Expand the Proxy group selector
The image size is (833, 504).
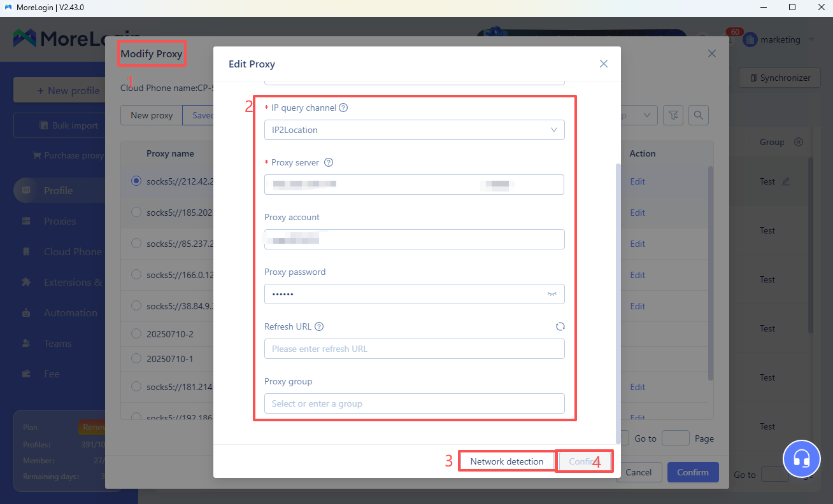[414, 403]
